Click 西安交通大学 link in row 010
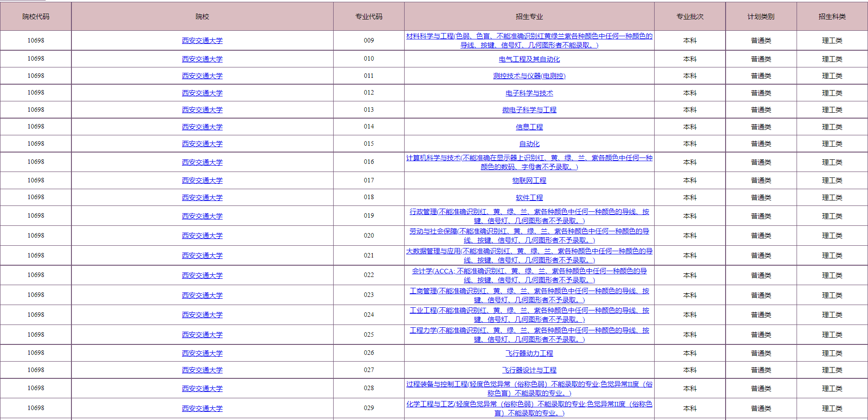The image size is (868, 420). pyautogui.click(x=202, y=59)
